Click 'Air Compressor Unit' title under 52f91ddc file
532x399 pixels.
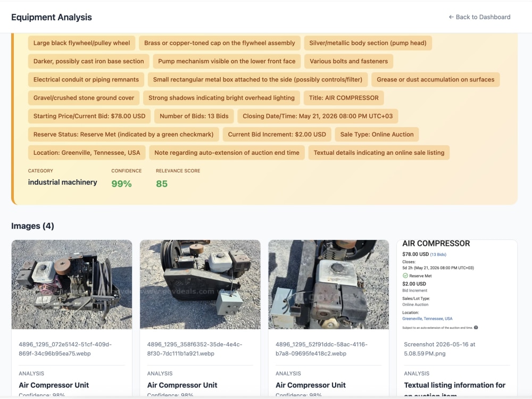coord(311,385)
